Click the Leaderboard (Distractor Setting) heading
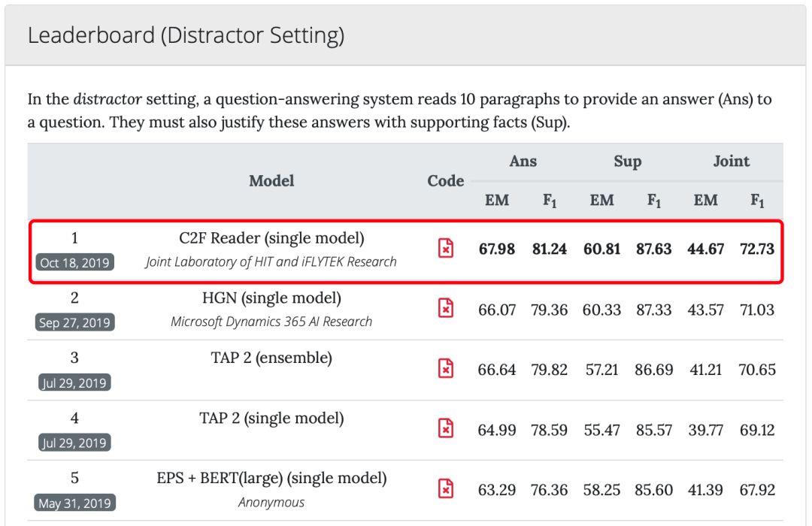Viewport: 812px width, 526px height. click(x=186, y=35)
